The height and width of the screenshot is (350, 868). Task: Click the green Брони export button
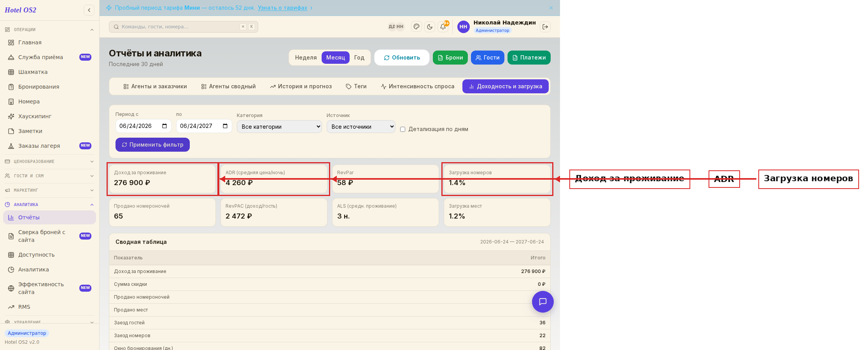[x=450, y=58]
